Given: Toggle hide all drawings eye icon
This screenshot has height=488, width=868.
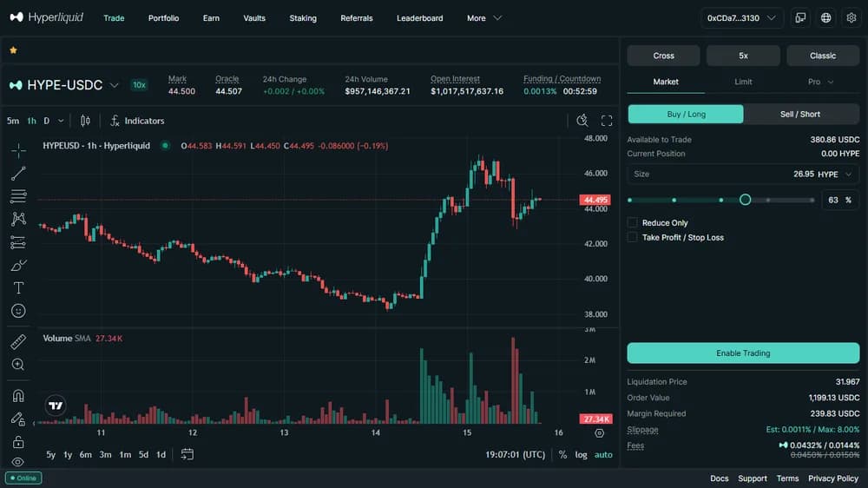Looking at the screenshot, I should pos(18,462).
